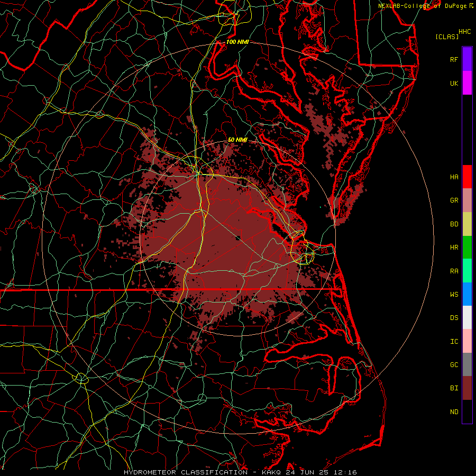Click the HA red legend color swatch
The width and height of the screenshot is (476, 476).
pos(467,177)
